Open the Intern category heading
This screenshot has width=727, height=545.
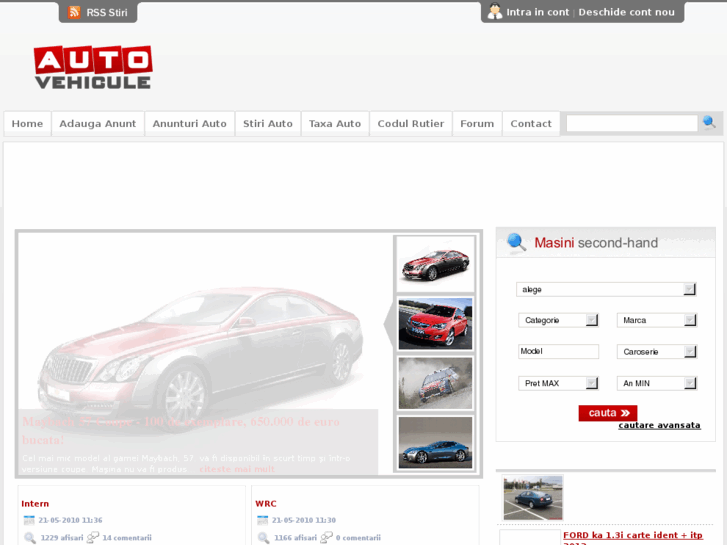(35, 504)
